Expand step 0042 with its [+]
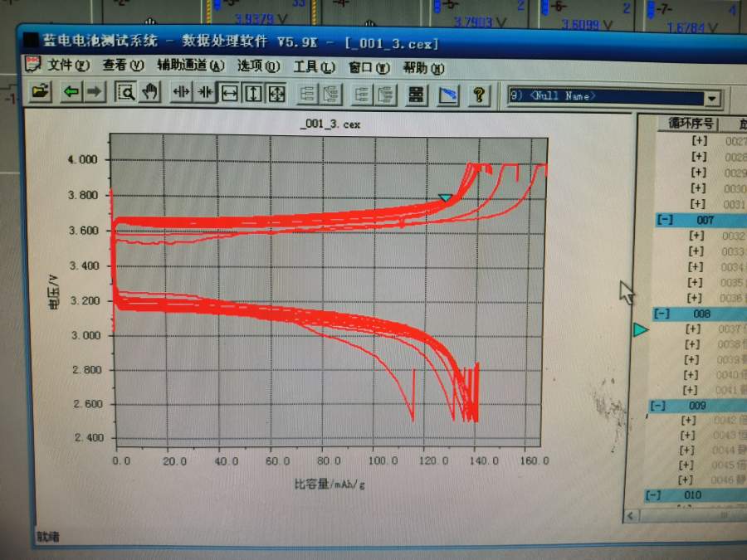 (x=688, y=421)
